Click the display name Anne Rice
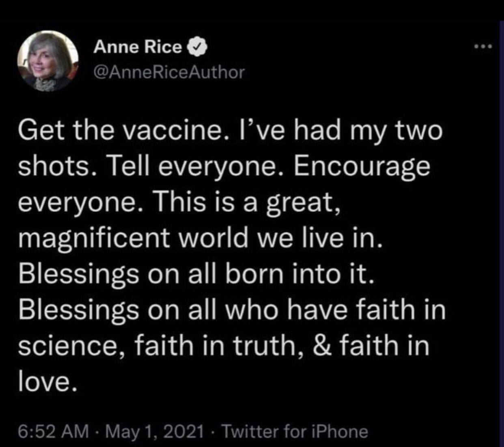The height and width of the screenshot is (447, 504). pos(138,47)
